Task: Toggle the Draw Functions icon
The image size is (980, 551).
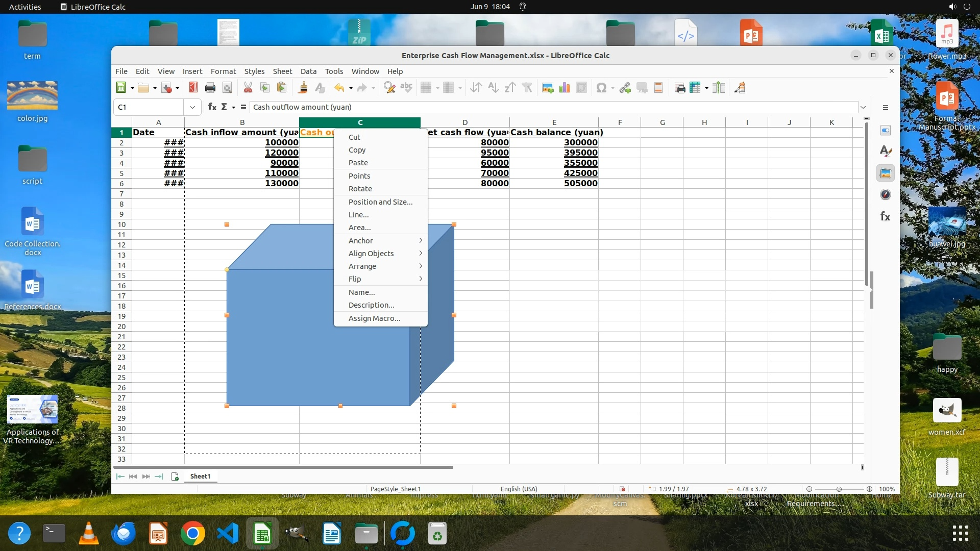Action: [x=740, y=88]
